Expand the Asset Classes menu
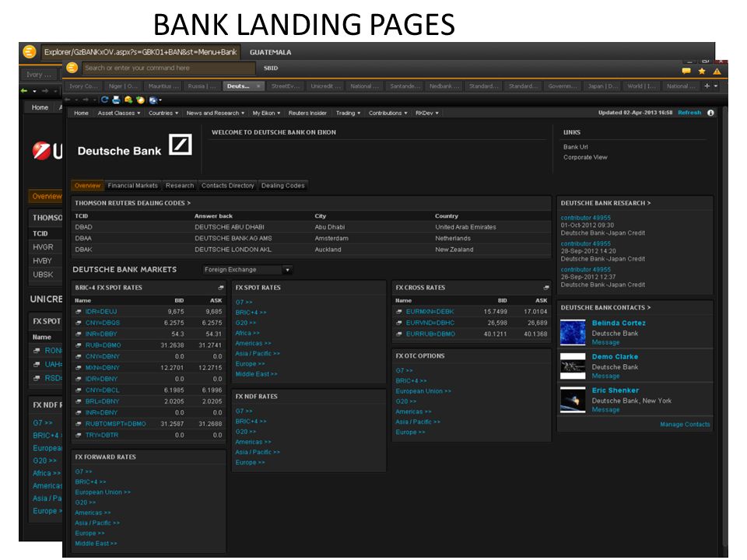Image resolution: width=747 pixels, height=560 pixels. 119,113
